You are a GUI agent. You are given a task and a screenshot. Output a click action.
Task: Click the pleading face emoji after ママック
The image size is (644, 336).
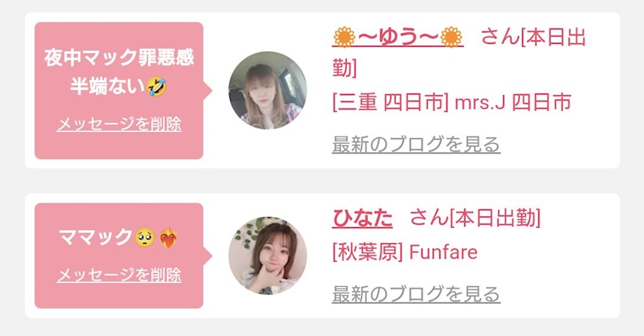point(146,238)
